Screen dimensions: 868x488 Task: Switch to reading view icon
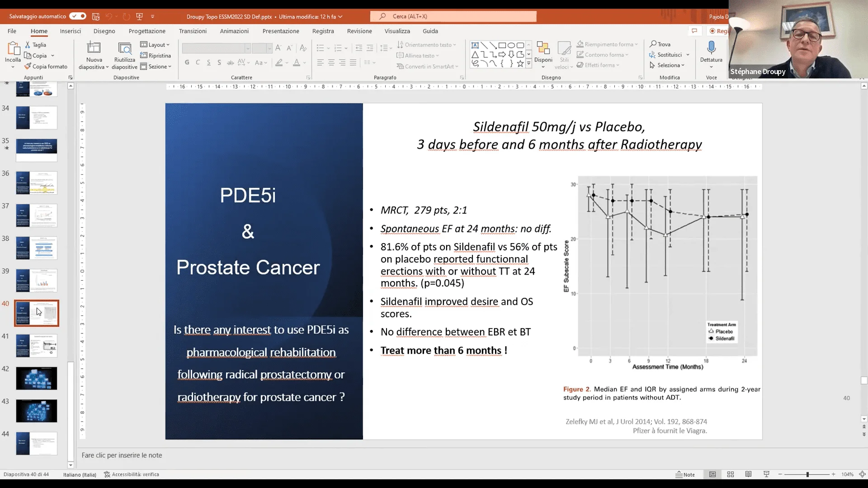pos(748,474)
